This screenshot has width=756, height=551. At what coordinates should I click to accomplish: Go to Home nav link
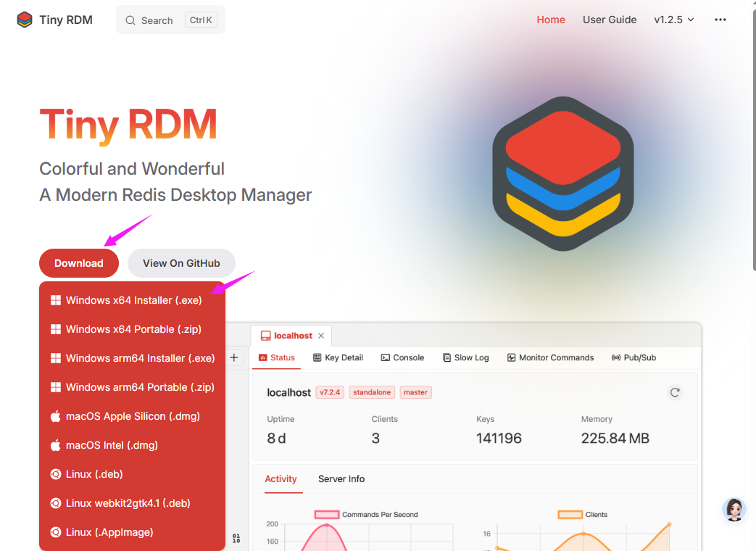(551, 20)
